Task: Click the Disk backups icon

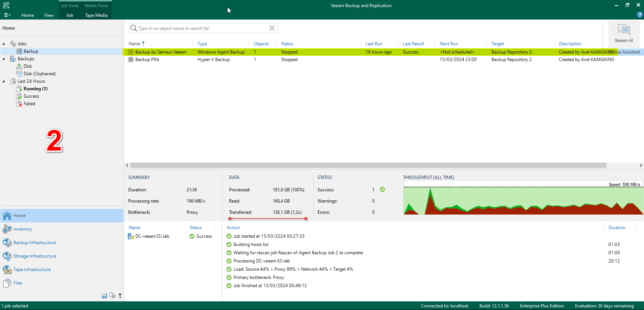Action: 19,66
